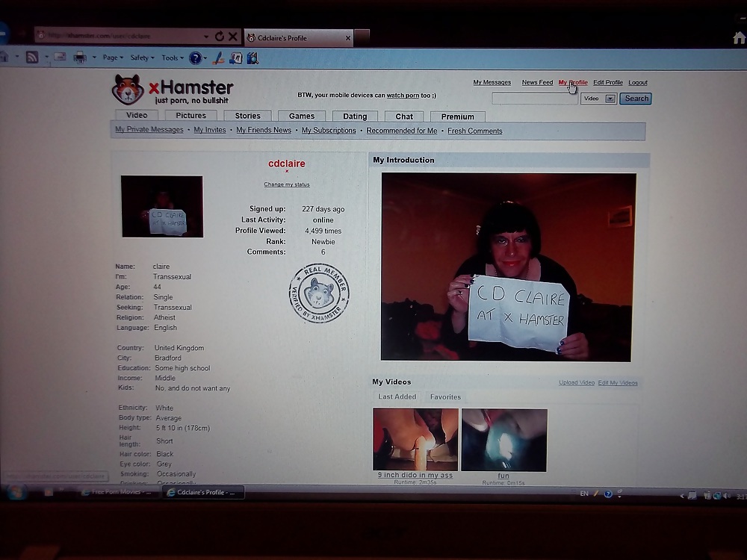747x560 pixels.
Task: Click the Change my status link
Action: tap(286, 184)
